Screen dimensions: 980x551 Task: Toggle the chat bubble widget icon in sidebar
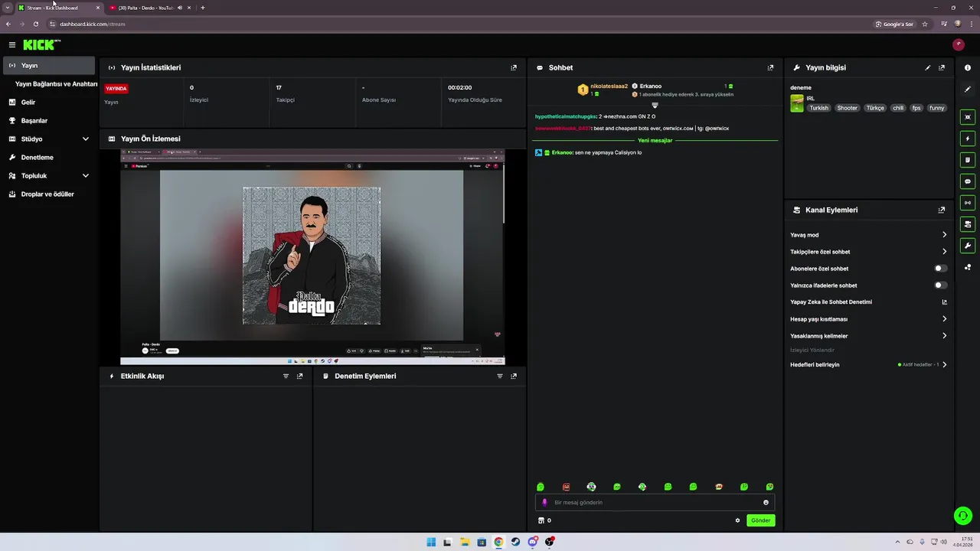pos(968,181)
